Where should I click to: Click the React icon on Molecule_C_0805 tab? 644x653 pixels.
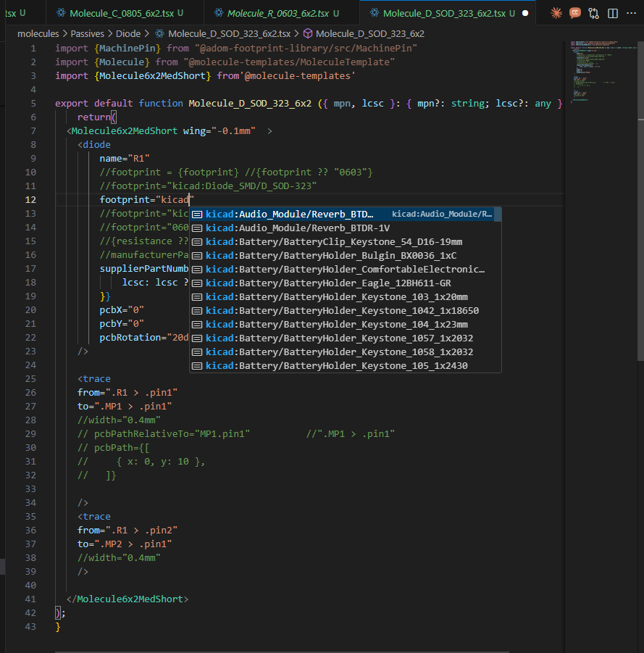[60, 13]
